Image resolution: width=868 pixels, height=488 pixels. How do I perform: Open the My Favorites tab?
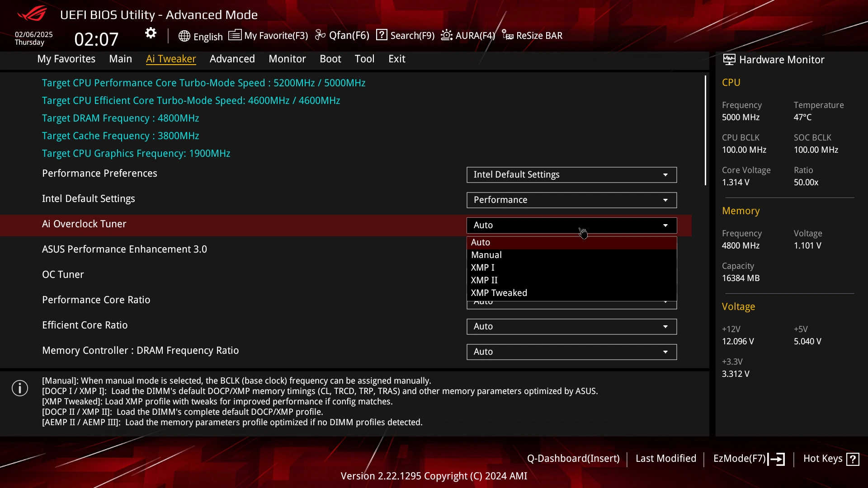click(66, 59)
